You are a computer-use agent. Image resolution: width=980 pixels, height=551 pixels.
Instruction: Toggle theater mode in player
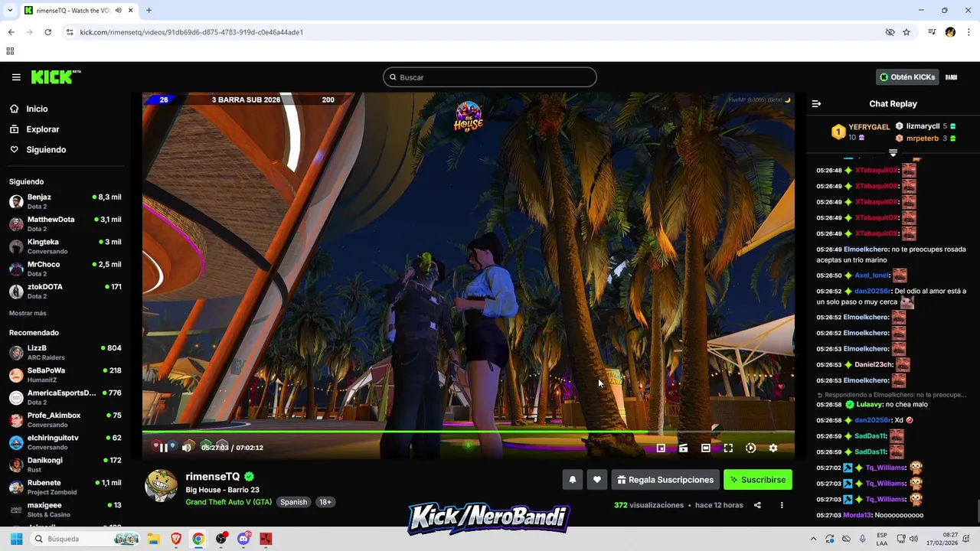(x=706, y=448)
